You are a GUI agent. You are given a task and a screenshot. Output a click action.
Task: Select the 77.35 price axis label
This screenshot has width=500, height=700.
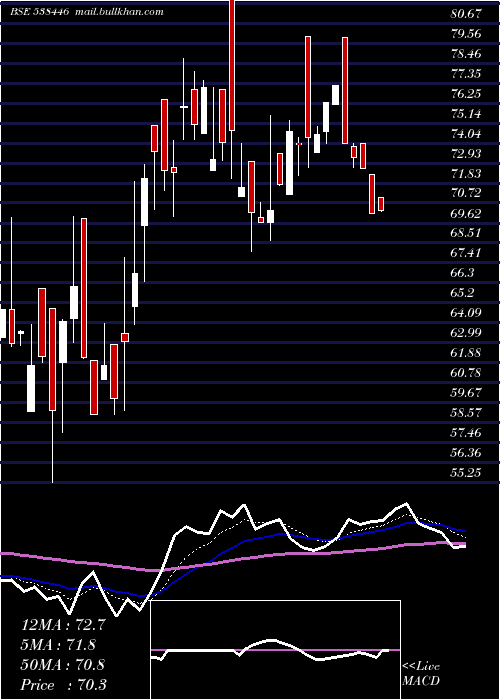466,73
